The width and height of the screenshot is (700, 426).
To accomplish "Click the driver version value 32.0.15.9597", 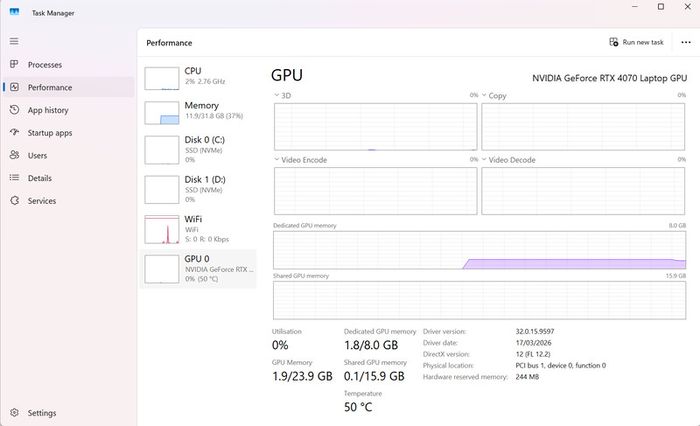I will pyautogui.click(x=535, y=332).
